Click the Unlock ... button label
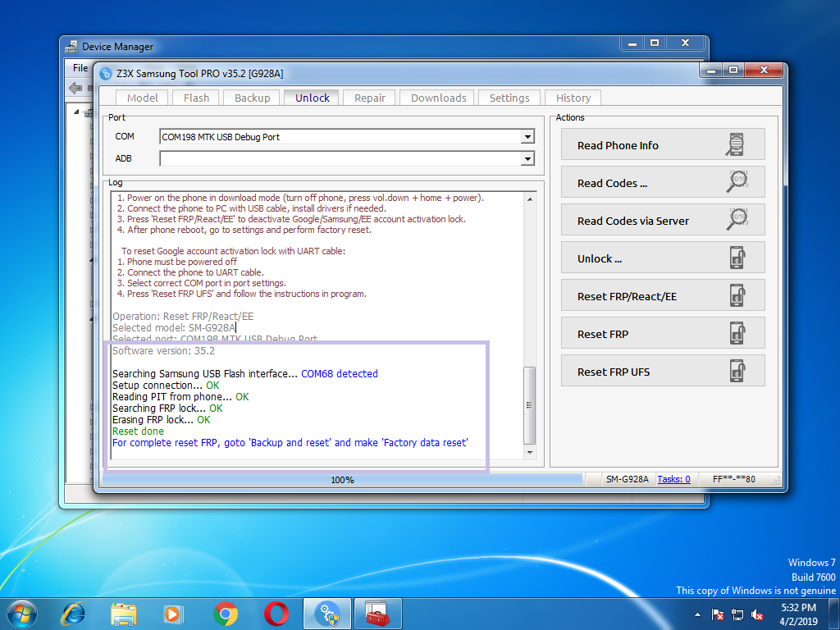 pyautogui.click(x=600, y=258)
